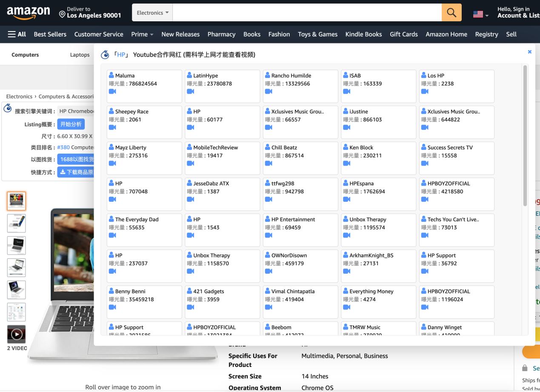Click the video icon under Benny Benni
Image resolution: width=540 pixels, height=392 pixels.
tap(112, 307)
